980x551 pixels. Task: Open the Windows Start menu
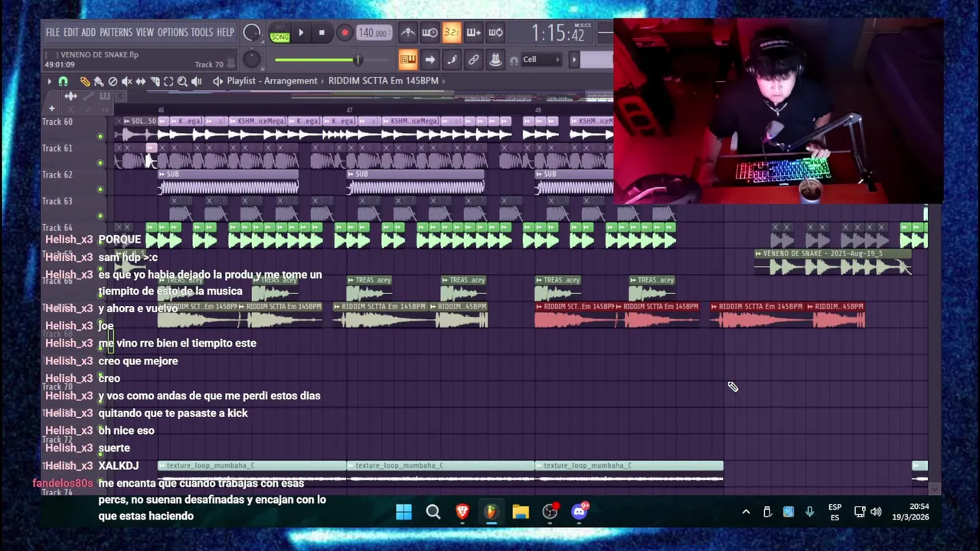coord(403,512)
